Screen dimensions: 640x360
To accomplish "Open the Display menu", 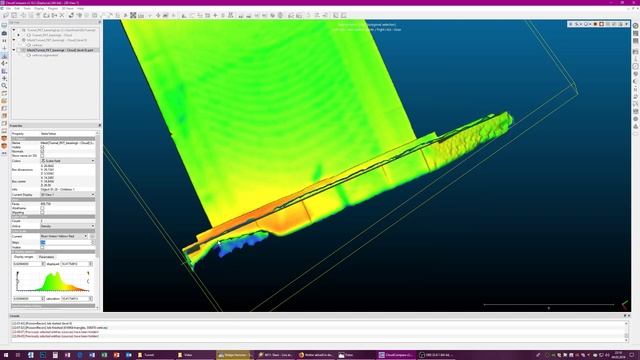I will point(39,8).
